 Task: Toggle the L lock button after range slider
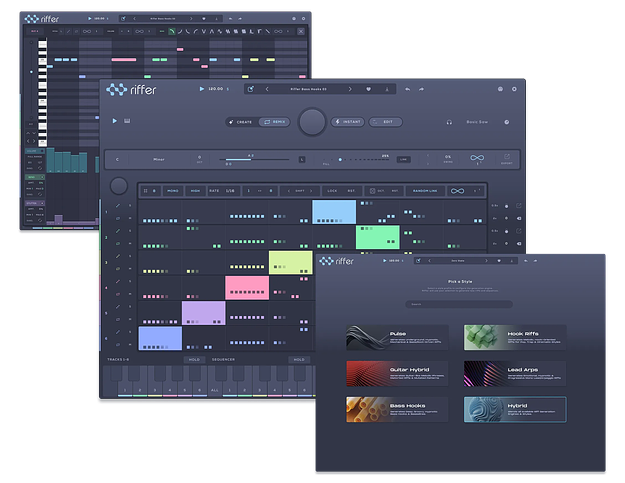click(302, 159)
